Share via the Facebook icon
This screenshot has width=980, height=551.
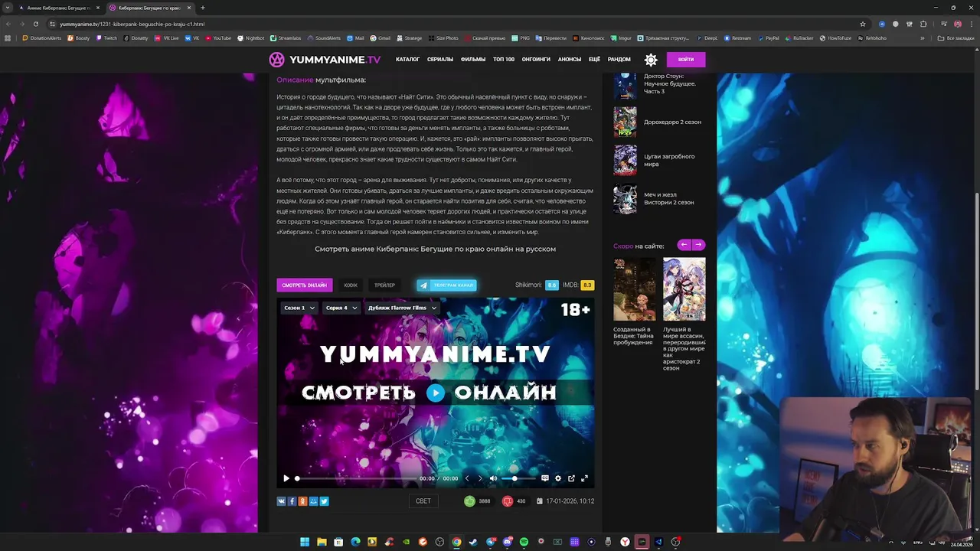(x=292, y=501)
